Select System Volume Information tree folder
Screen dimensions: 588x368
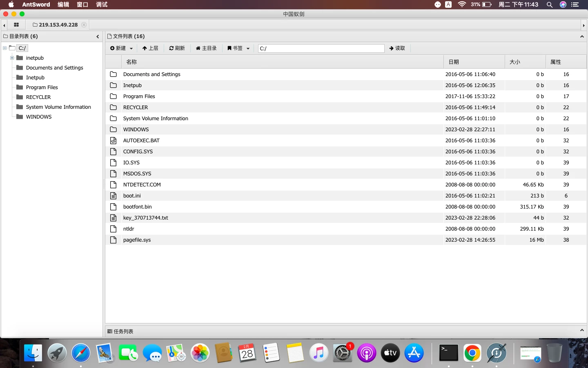(58, 107)
